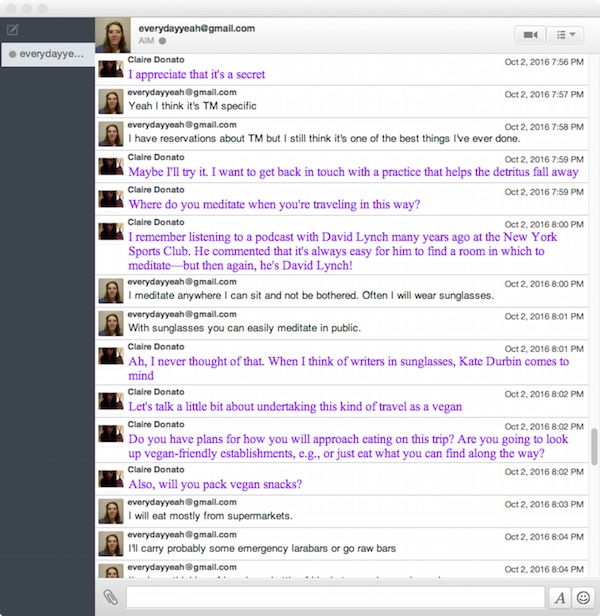
Task: Click Claire Donato avatar beside 'I appreciate' message
Action: (x=111, y=69)
